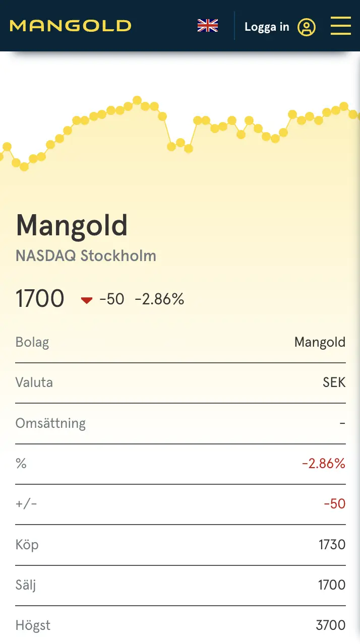
Task: Click the Bolag row showing Mangold
Action: click(180, 342)
